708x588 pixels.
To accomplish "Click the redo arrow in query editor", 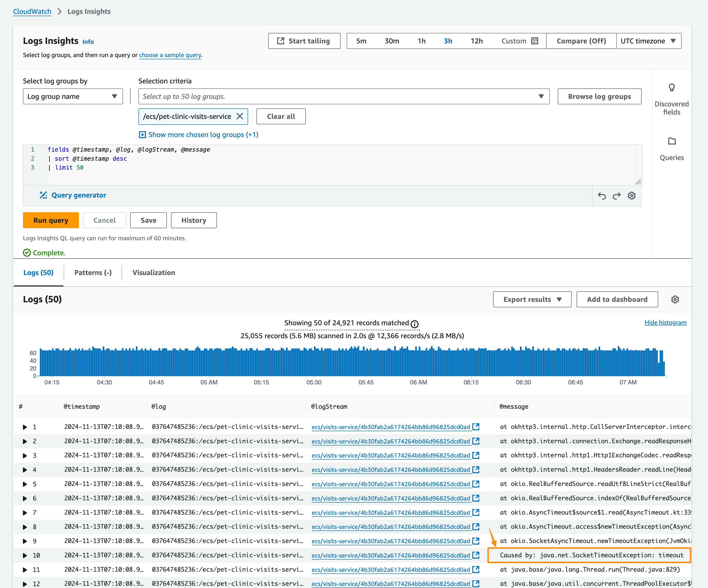I will pos(617,196).
